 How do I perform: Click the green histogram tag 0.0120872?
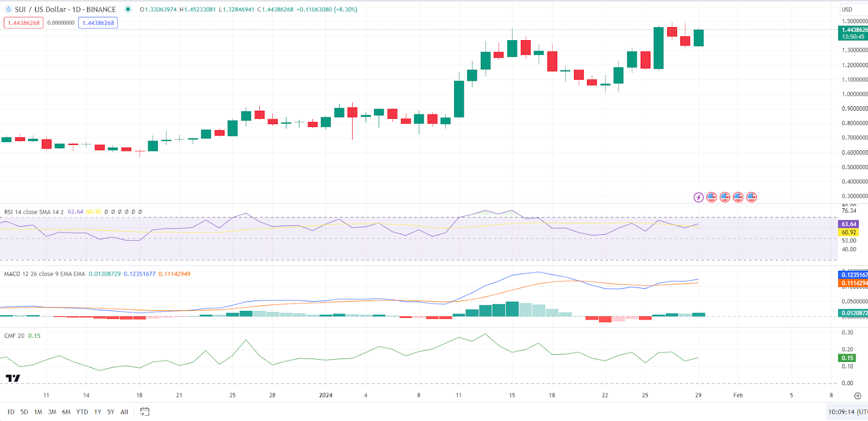coord(854,313)
